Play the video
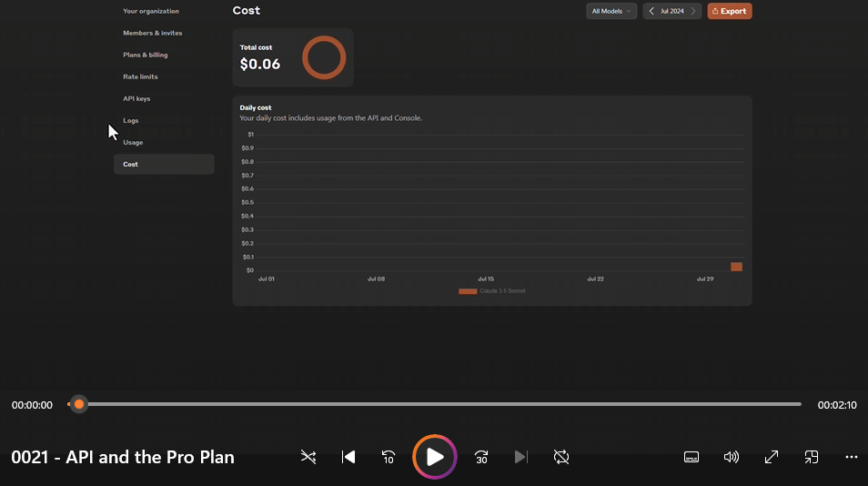 [435, 457]
